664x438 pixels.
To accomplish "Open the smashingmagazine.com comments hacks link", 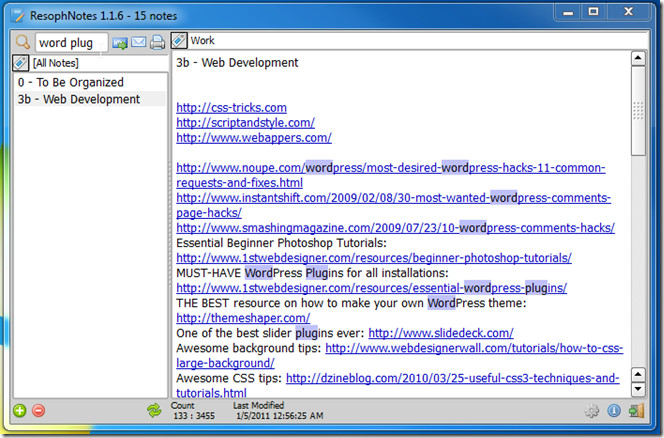I will [395, 228].
